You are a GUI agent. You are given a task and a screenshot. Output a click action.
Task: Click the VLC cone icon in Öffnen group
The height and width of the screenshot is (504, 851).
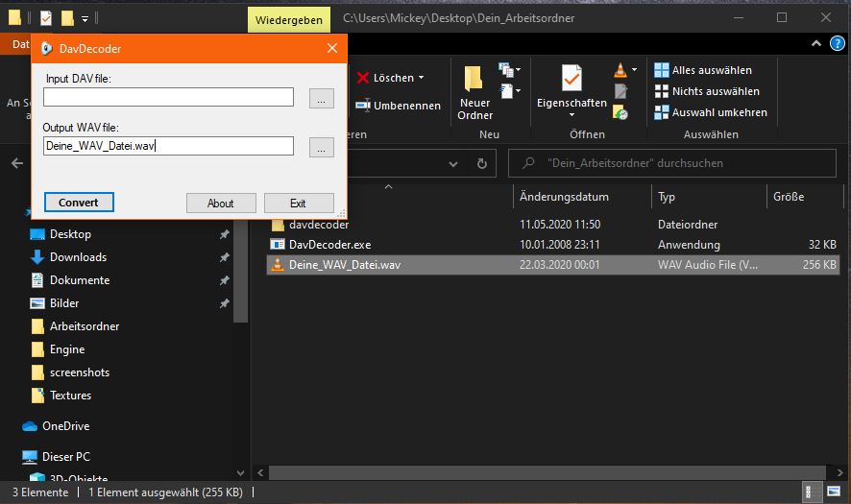[x=620, y=70]
